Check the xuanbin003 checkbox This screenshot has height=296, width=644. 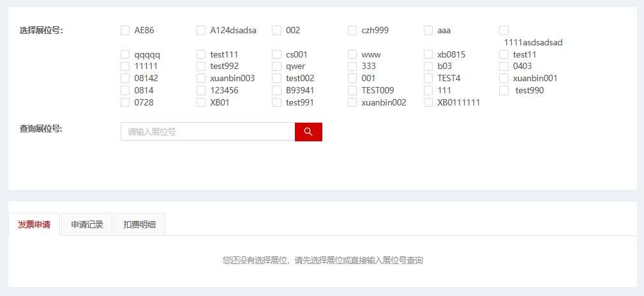coord(201,79)
